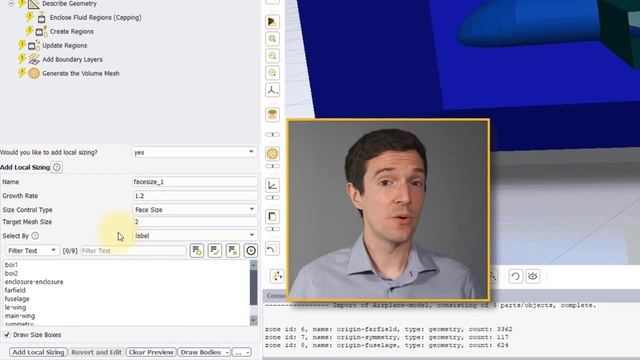Screen dimensions: 640x360
Task: Click the zoom in magnifier icon
Action: (x=272, y=56)
